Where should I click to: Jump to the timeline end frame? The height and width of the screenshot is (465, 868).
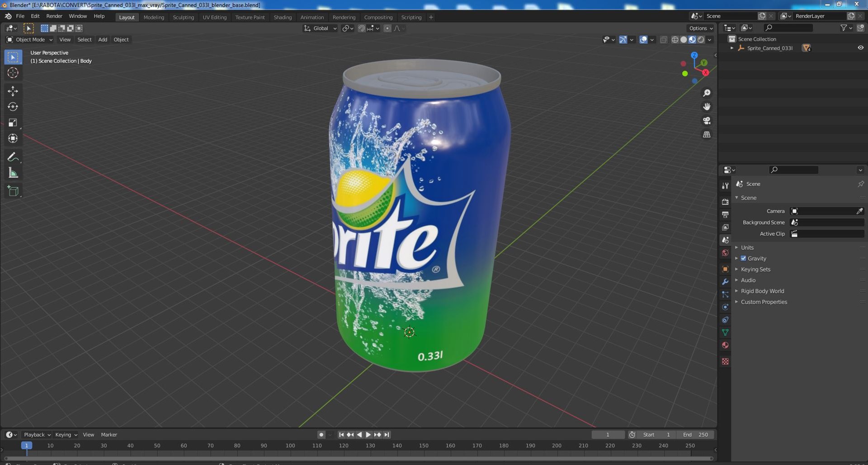(x=387, y=435)
